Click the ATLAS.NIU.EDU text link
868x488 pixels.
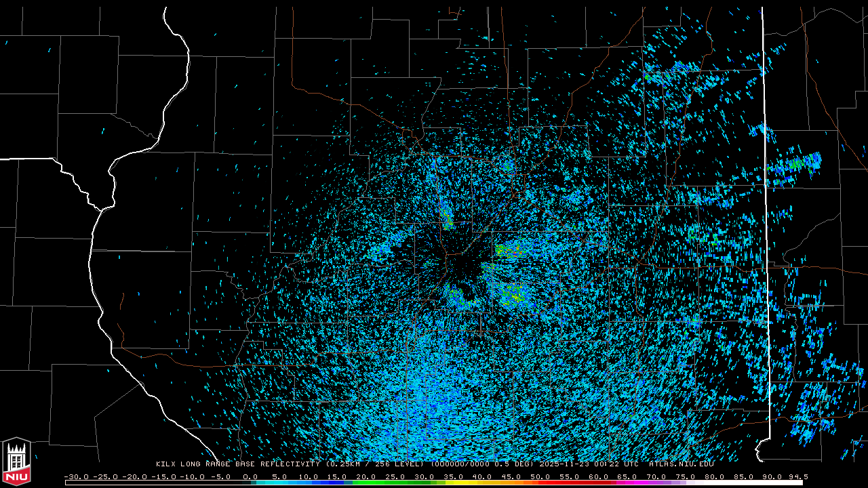pos(681,464)
